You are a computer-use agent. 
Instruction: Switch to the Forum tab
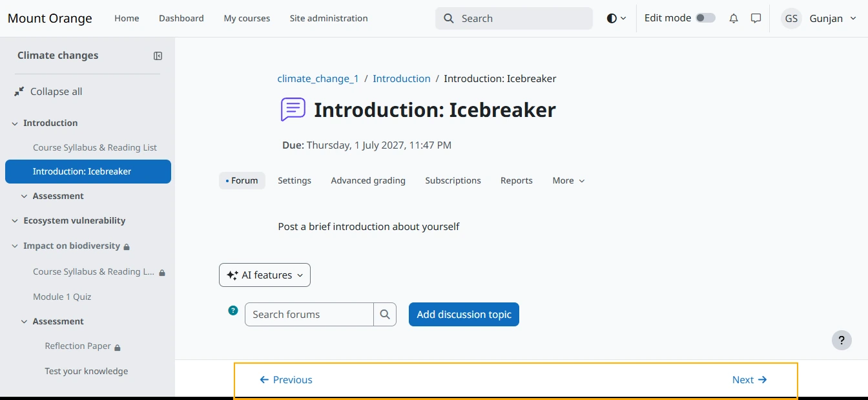(x=242, y=181)
